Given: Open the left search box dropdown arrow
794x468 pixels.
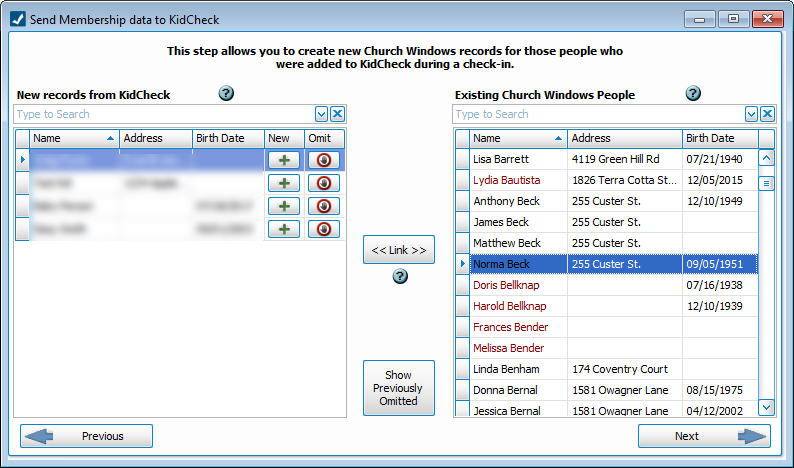Looking at the screenshot, I should pos(321,114).
